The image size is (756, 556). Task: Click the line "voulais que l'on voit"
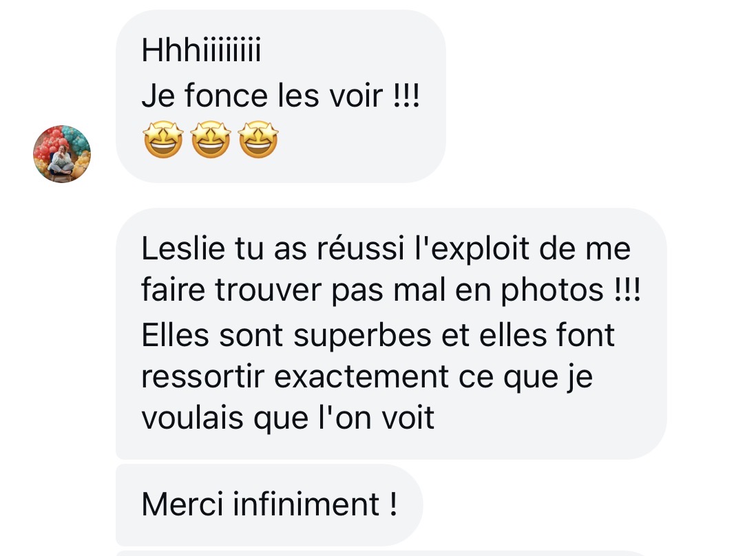point(288,418)
